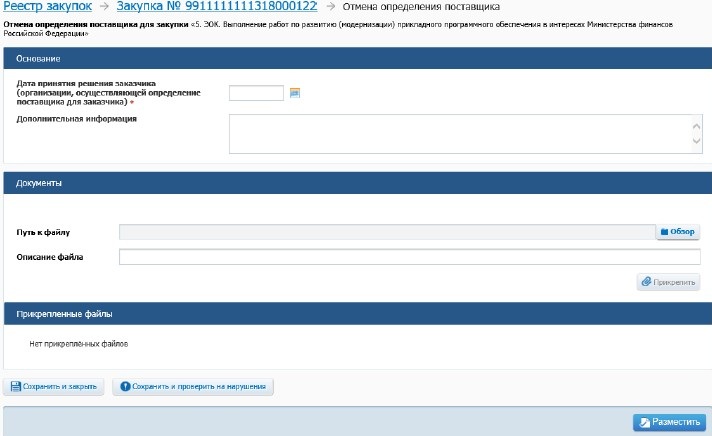The height and width of the screenshot is (436, 712).
Task: Click the Обзор folder browse button
Action: pos(677,232)
